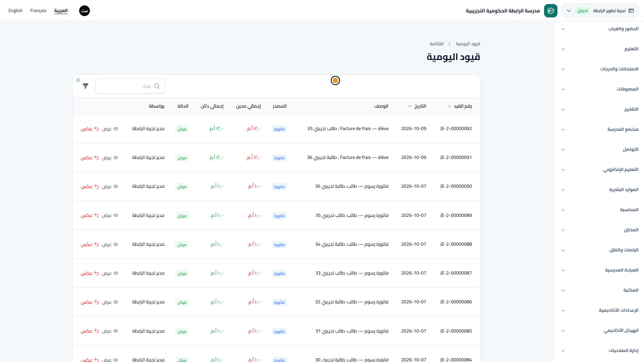Switch language to English
This screenshot has height=362, width=644.
(x=15, y=11)
